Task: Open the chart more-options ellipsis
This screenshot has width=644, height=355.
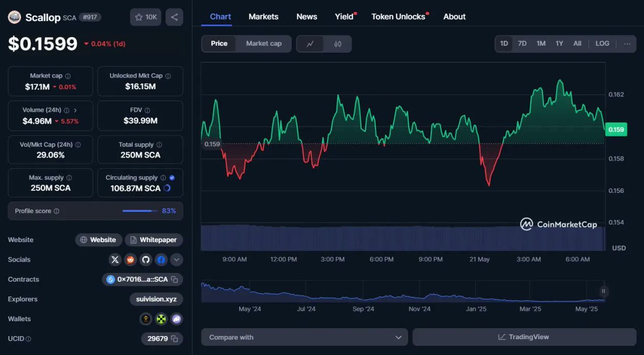Action: (627, 44)
